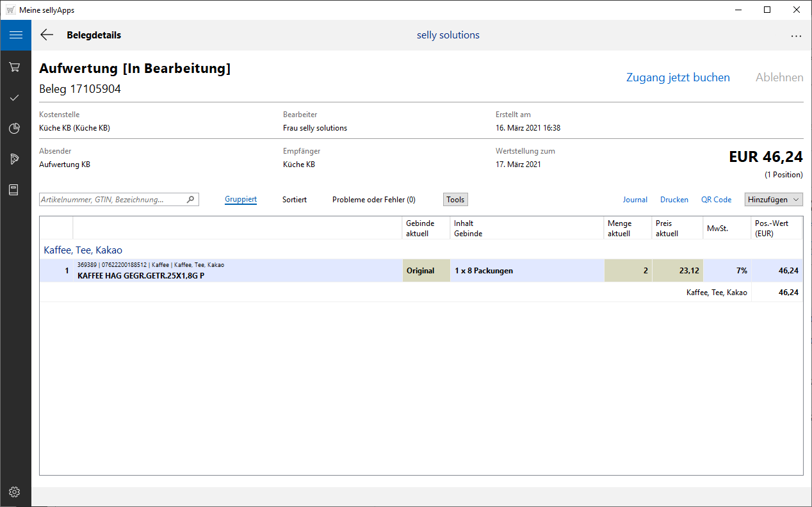This screenshot has width=812, height=507.
Task: Show Probleme oder Fehler (0)
Action: [373, 200]
